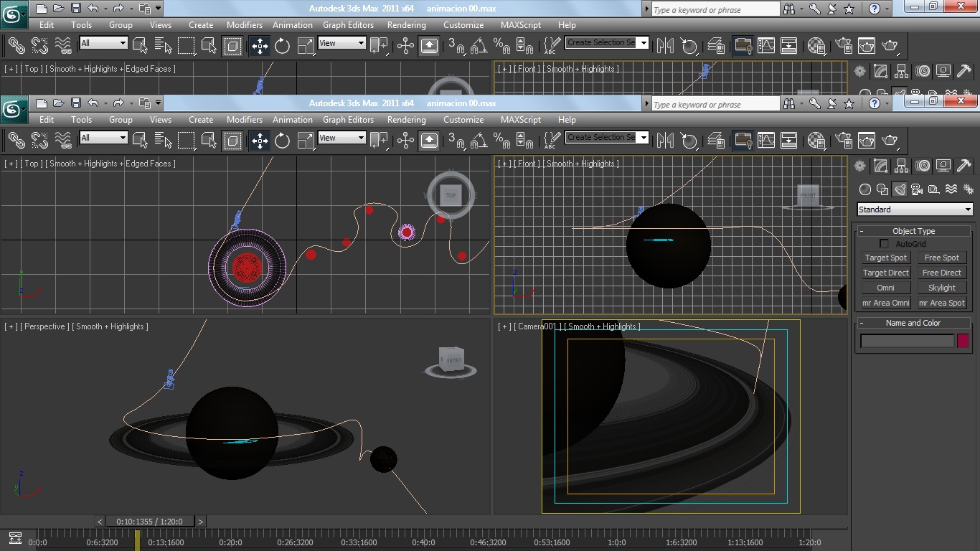
Task: Open the Geometry category in Create panel
Action: coord(865,189)
